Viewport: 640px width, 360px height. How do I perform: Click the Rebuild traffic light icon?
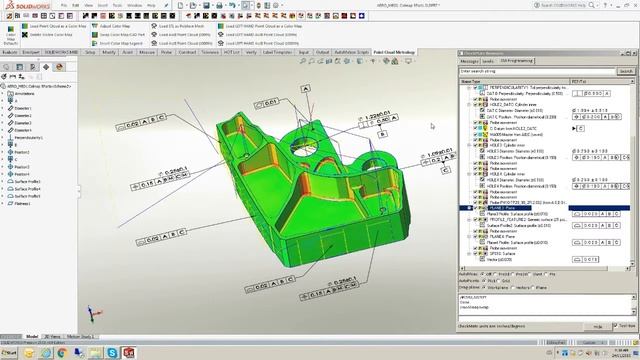(x=258, y=5)
